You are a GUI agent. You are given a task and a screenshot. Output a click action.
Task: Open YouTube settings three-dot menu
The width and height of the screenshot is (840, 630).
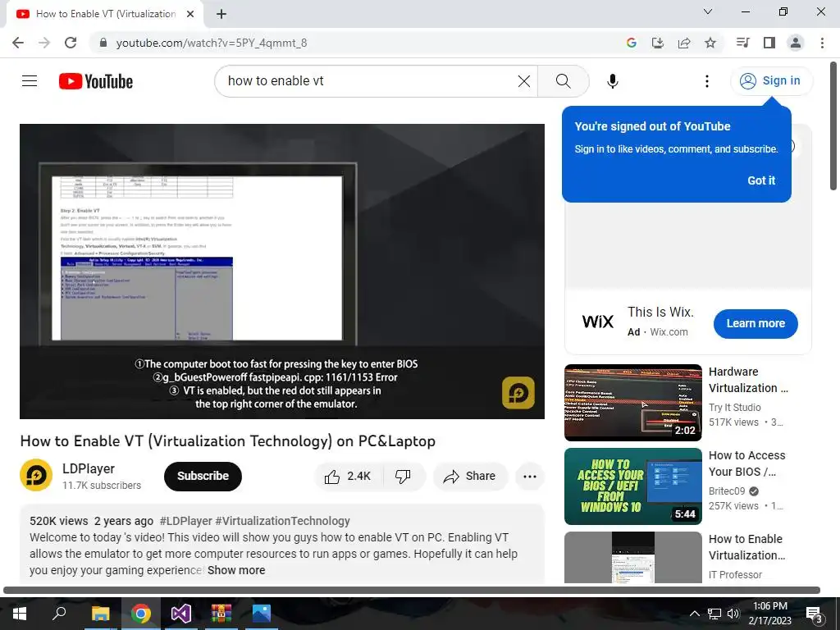[706, 81]
